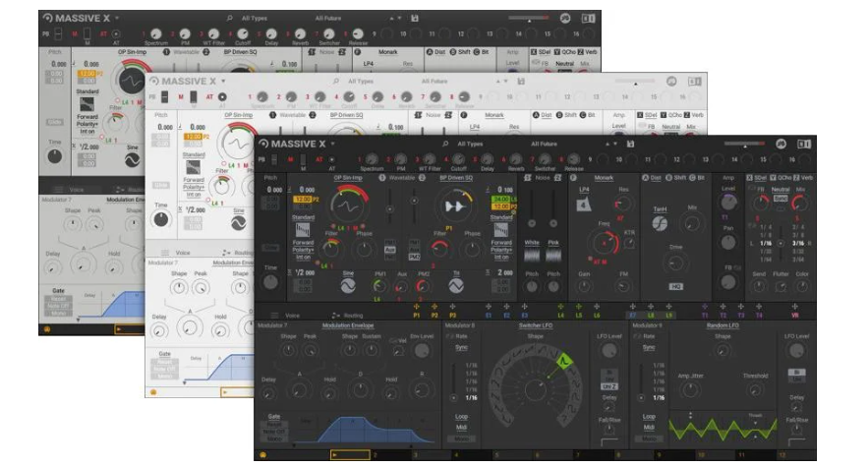868x467 pixels.
Task: Select the Sine oscillator waveform icon
Action: (348, 286)
